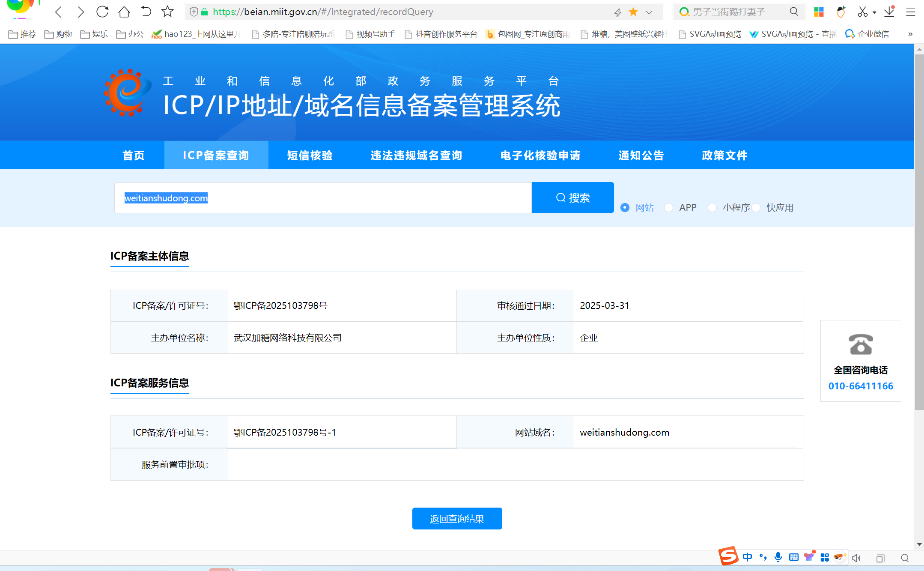The height and width of the screenshot is (571, 924).
Task: Go to browser home page icon
Action: pos(124,12)
